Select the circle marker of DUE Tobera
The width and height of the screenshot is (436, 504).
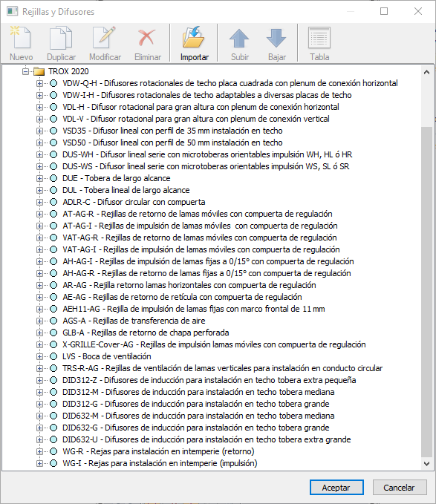53,178
